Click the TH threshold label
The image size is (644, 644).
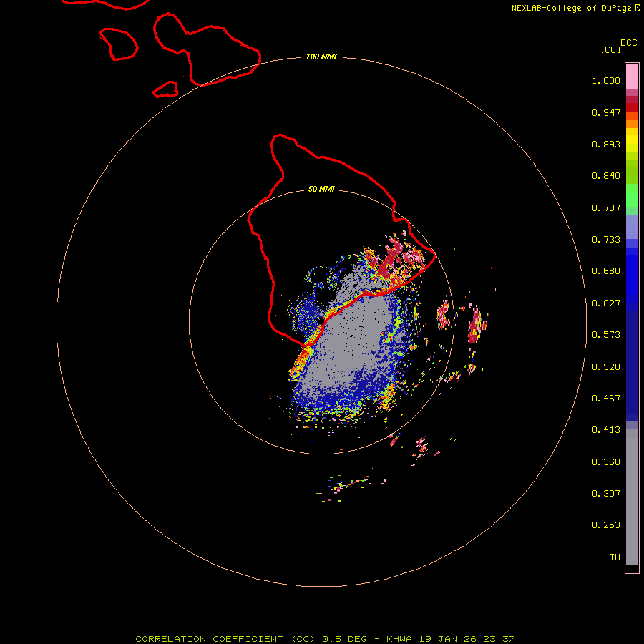(x=615, y=557)
